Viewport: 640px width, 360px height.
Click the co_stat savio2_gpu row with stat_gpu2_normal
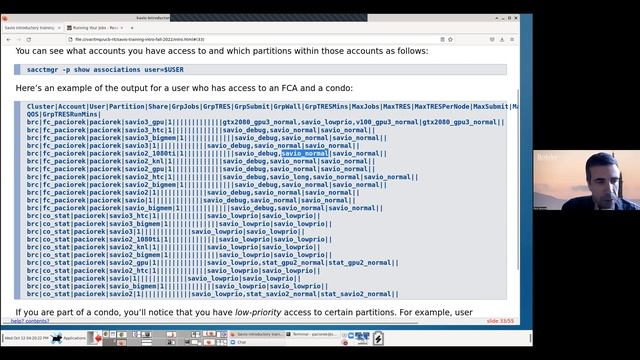(213, 263)
